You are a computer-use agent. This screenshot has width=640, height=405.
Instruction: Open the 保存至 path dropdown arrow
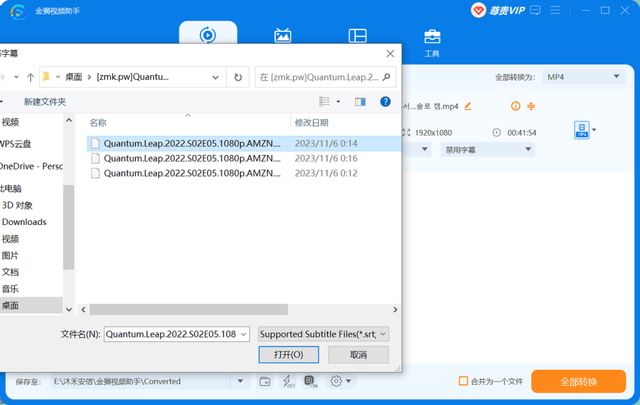[x=240, y=381]
